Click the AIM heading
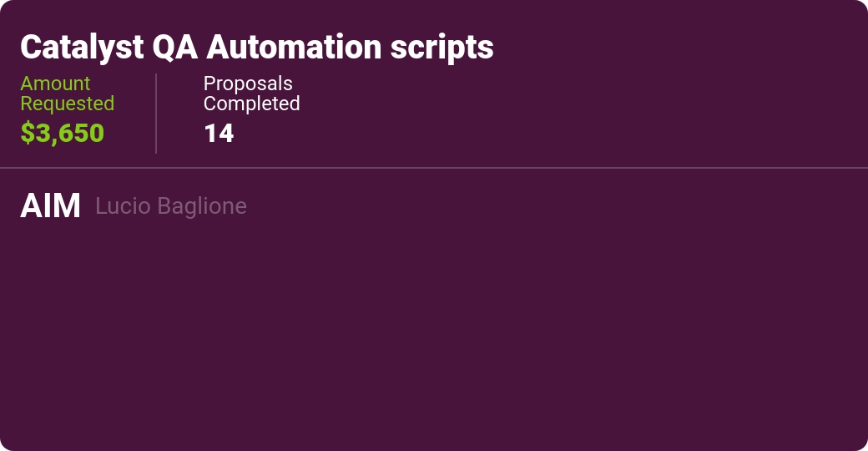The width and height of the screenshot is (868, 451). pos(50,206)
